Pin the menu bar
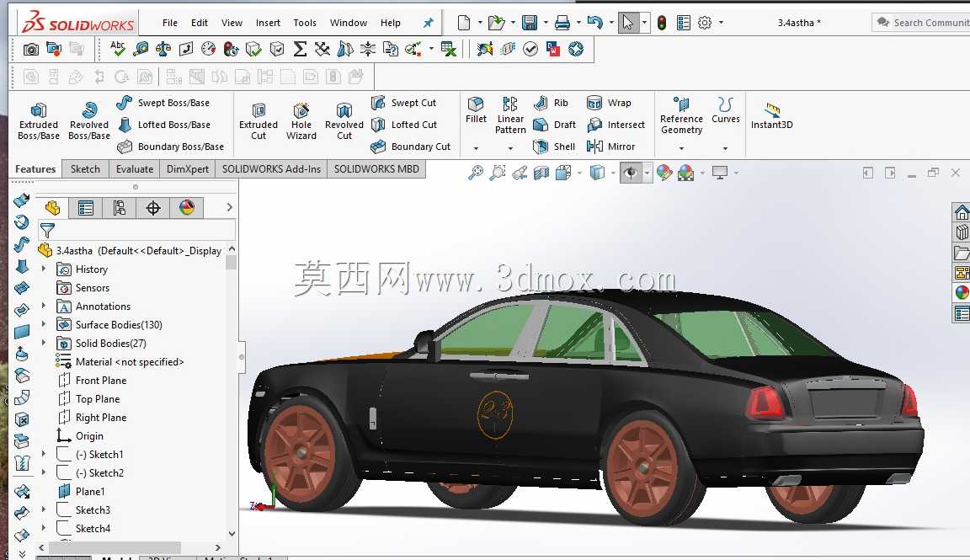The width and height of the screenshot is (970, 560). click(x=428, y=23)
